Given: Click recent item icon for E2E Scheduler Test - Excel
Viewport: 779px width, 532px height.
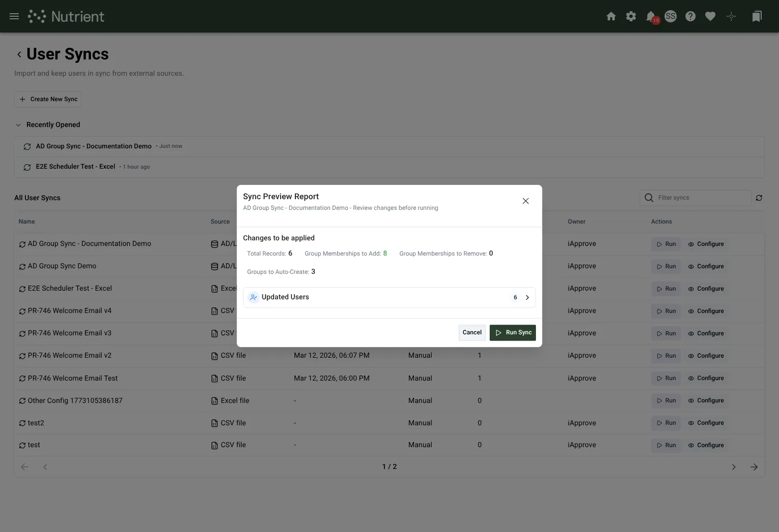Looking at the screenshot, I should click(x=27, y=167).
